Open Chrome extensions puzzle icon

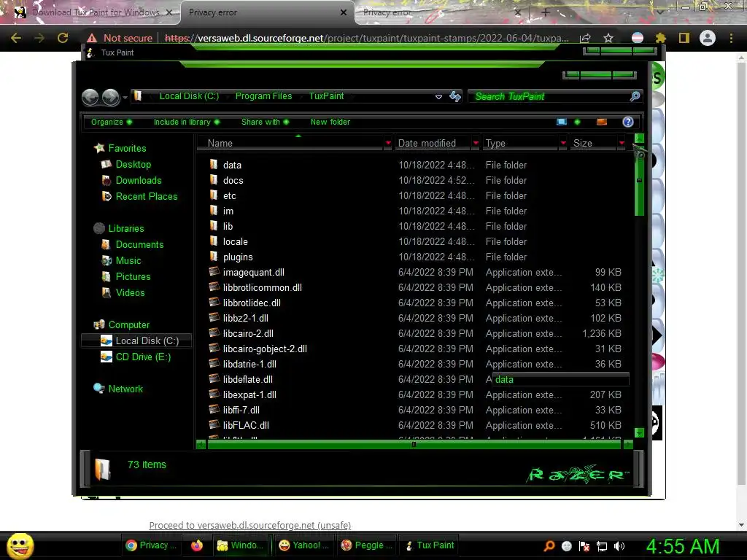point(660,38)
